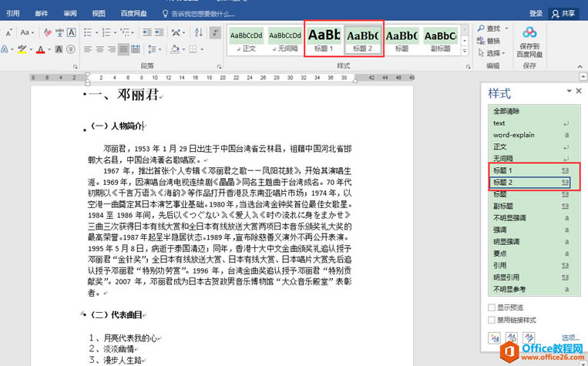The width and height of the screenshot is (588, 366).
Task: Toggle Character Shading (gray A)
Action: pos(59,49)
